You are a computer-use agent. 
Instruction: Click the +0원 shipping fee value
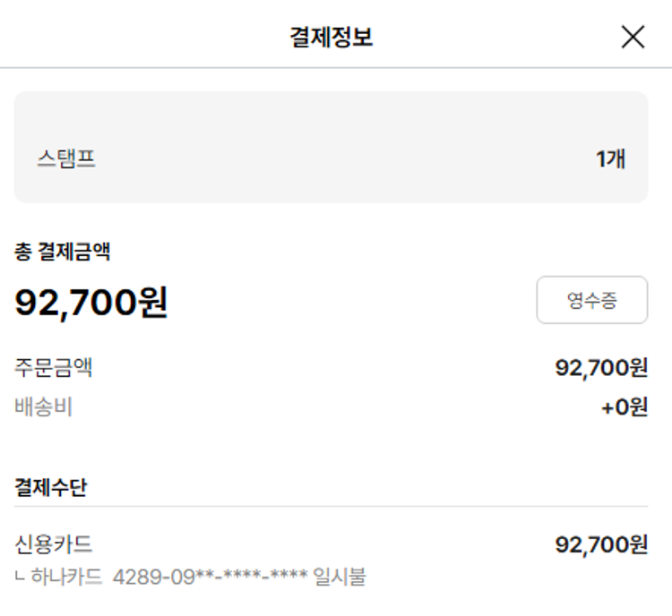[x=624, y=408]
